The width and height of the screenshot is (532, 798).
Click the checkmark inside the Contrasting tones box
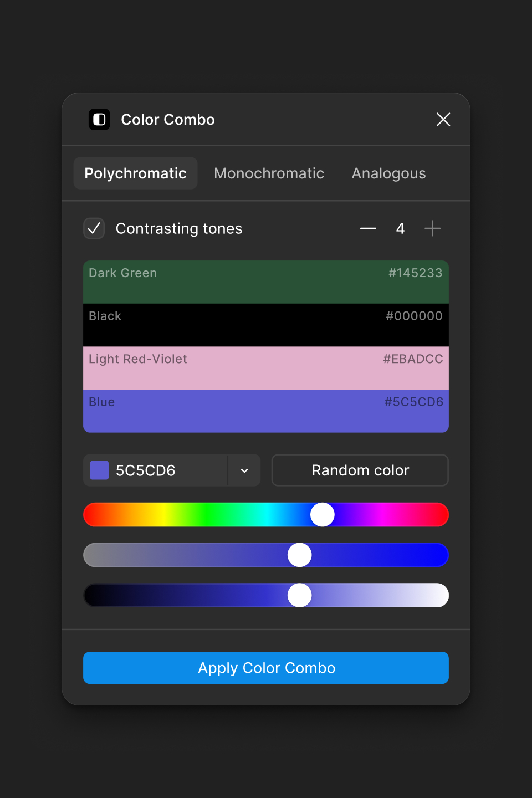[x=94, y=228]
